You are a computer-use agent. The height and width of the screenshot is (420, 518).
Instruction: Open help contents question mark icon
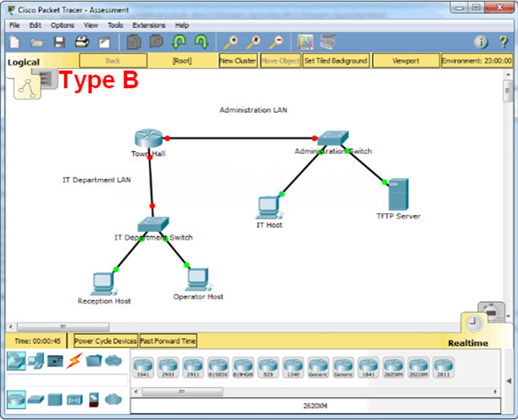click(x=504, y=42)
